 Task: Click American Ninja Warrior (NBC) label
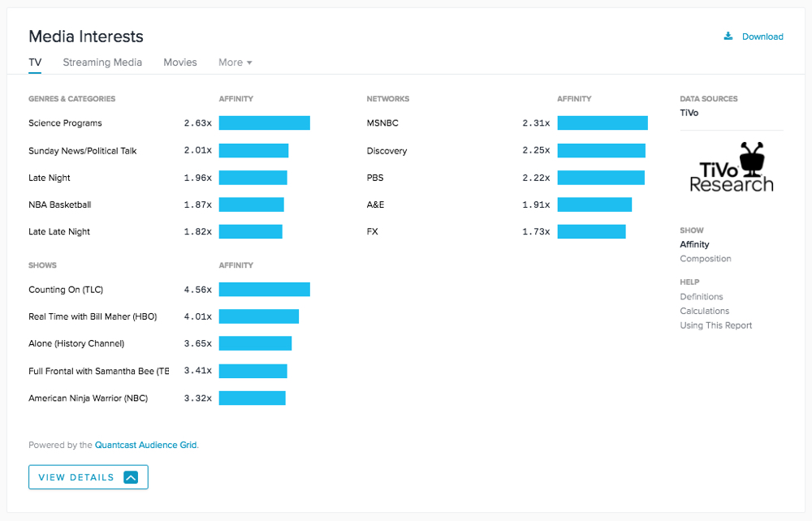(x=88, y=398)
